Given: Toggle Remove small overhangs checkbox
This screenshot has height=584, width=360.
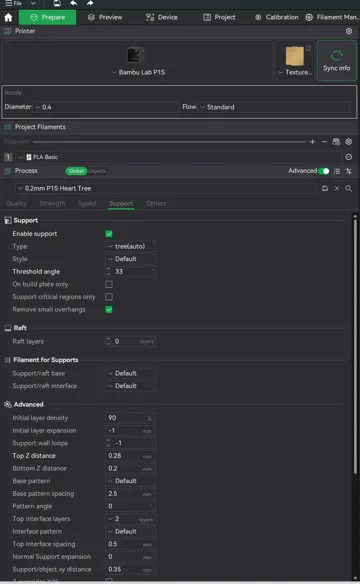Looking at the screenshot, I should pos(109,310).
